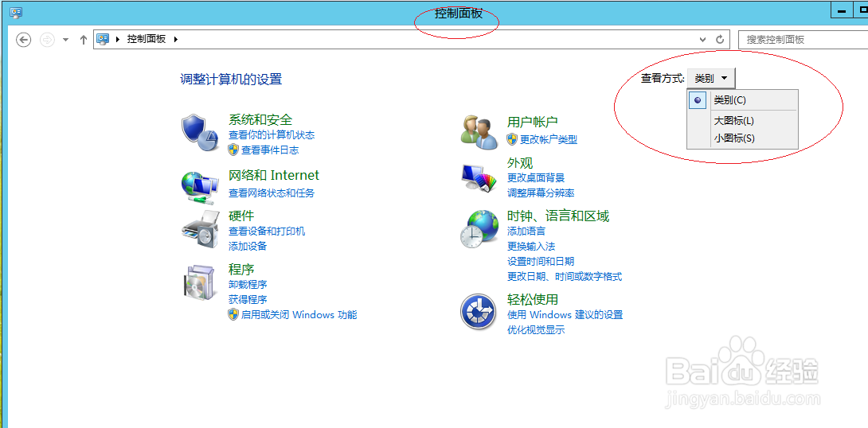Open the 系统和安全 shield icon
Screen dimensions: 868x428
[x=201, y=133]
